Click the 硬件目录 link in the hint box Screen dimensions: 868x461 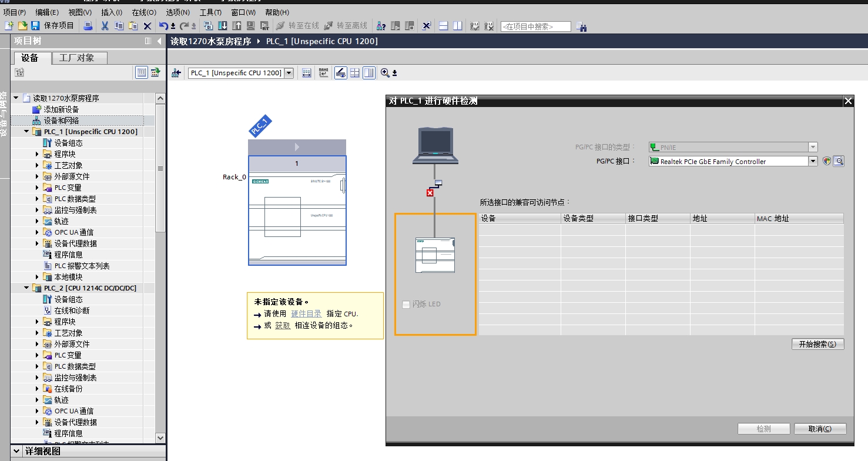[x=306, y=314]
